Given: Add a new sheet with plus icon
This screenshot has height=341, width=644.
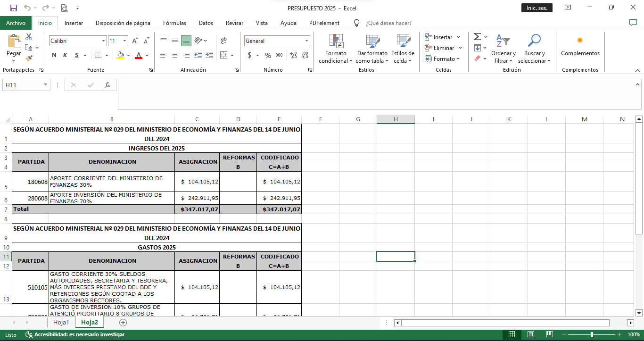Looking at the screenshot, I should pos(123,323).
